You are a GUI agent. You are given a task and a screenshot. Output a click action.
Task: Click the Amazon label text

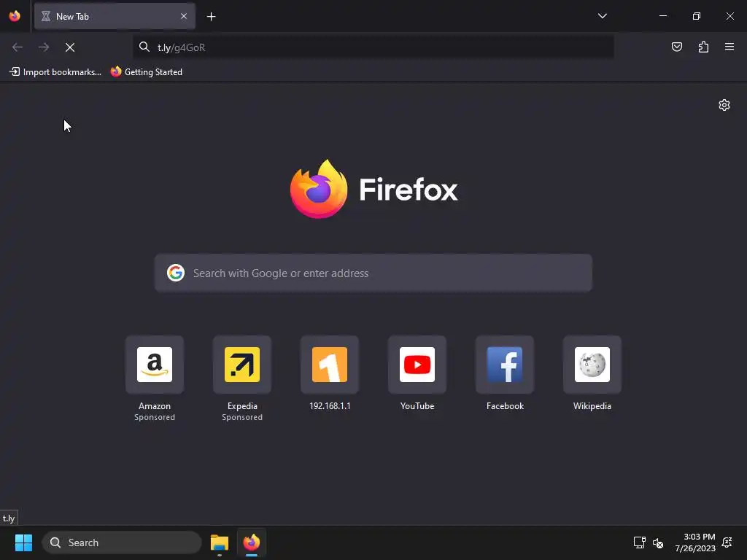155,406
